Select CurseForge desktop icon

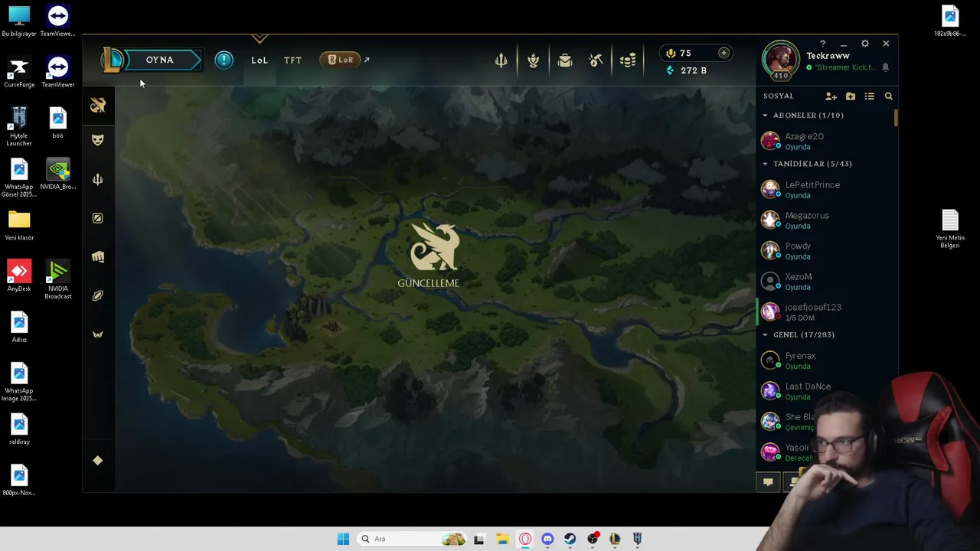click(x=19, y=72)
